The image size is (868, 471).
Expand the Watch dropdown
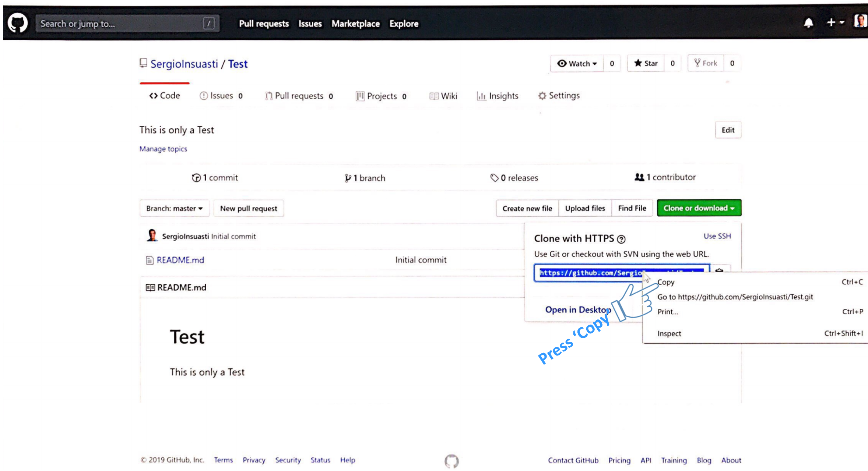[x=577, y=63]
